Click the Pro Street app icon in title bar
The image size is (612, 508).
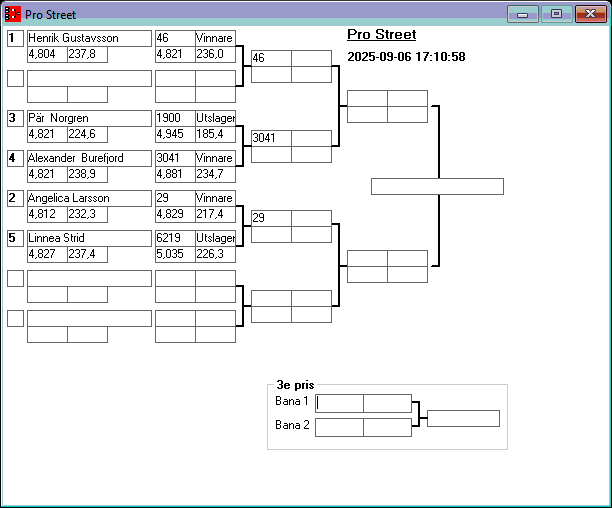tap(13, 14)
